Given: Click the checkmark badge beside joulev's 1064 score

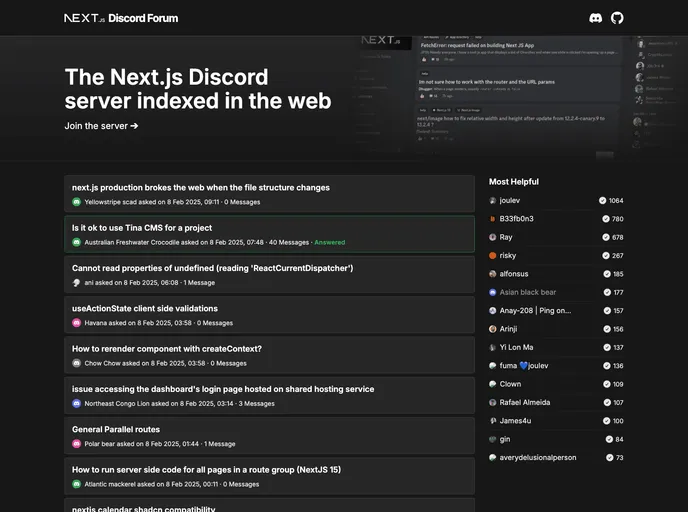Looking at the screenshot, I should pyautogui.click(x=602, y=200).
